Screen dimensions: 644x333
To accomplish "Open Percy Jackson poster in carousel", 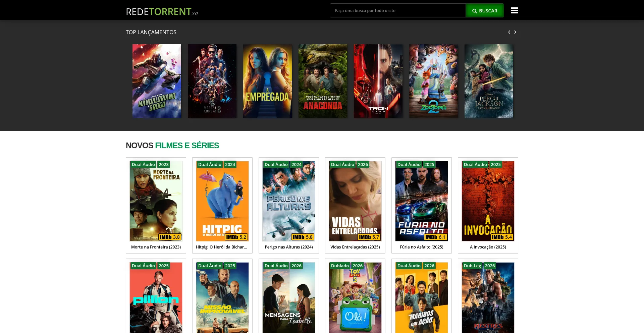I will point(489,81).
